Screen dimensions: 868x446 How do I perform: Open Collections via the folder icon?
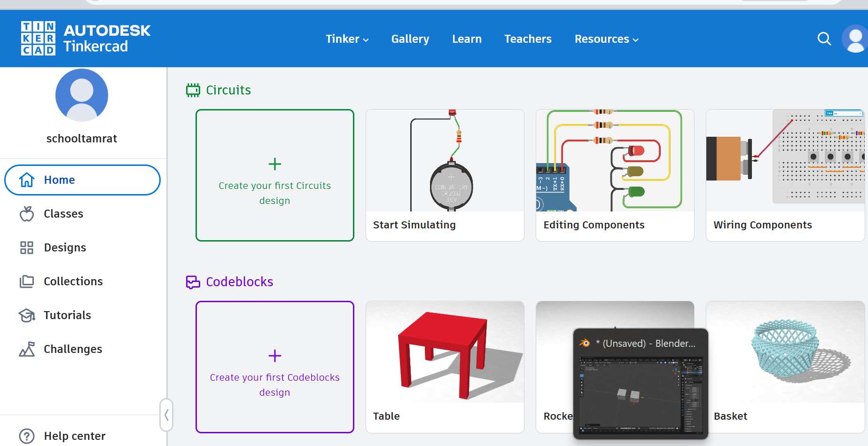(x=27, y=282)
